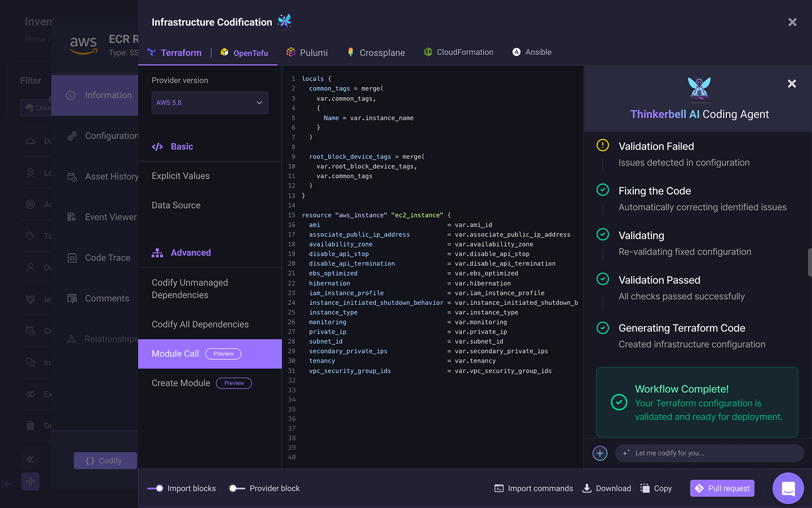Toggle the Import blocks switch
The image size is (812, 508).
(x=155, y=488)
